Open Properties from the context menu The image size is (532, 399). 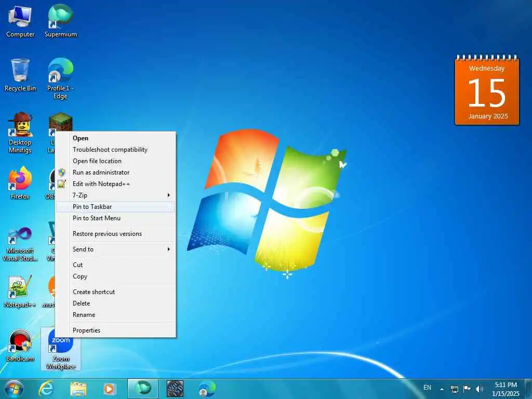[115, 330]
